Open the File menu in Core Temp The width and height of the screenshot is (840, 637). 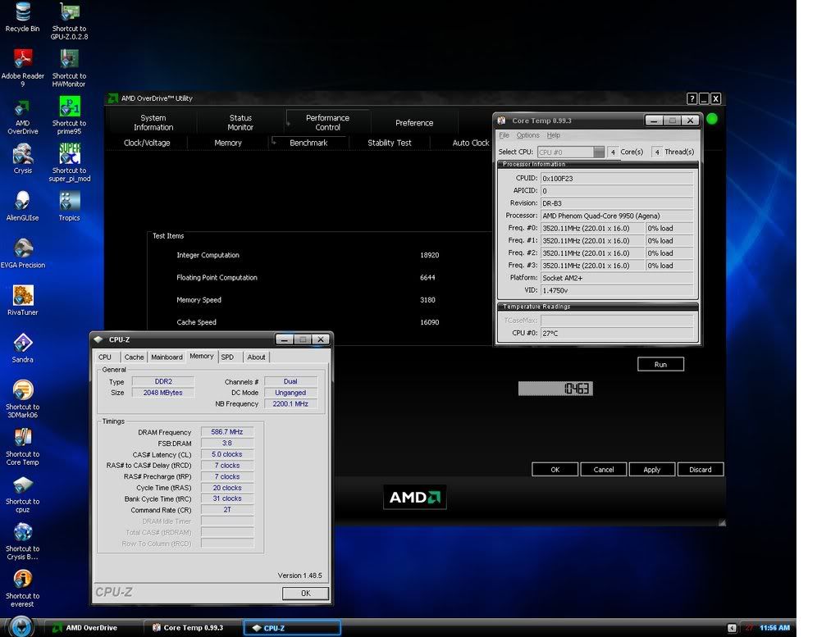[x=504, y=135]
